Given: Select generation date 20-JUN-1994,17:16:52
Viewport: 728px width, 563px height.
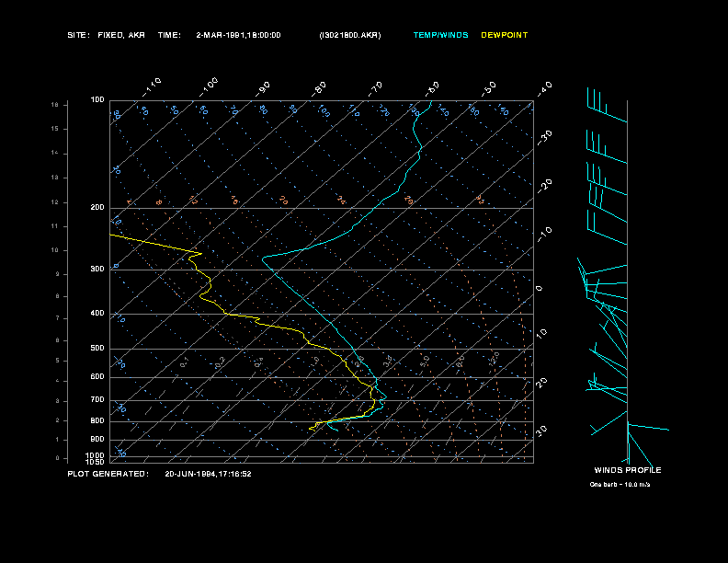Looking at the screenshot, I should point(208,474).
